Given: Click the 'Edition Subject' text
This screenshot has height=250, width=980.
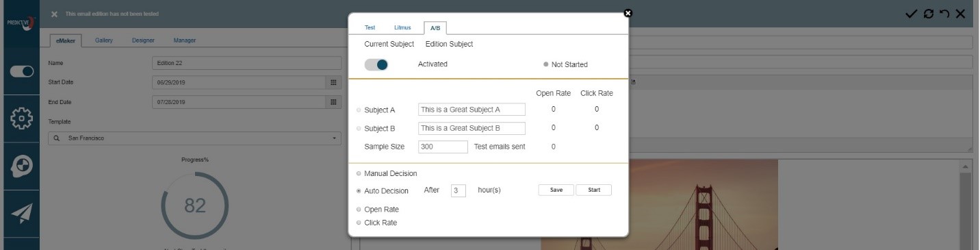Looking at the screenshot, I should (x=449, y=44).
